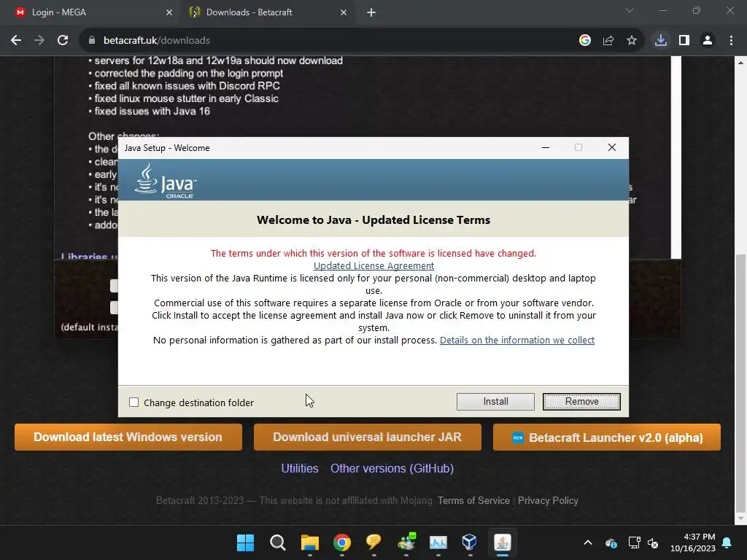Open Chrome profile menu
This screenshot has height=560, width=747.
click(x=708, y=41)
